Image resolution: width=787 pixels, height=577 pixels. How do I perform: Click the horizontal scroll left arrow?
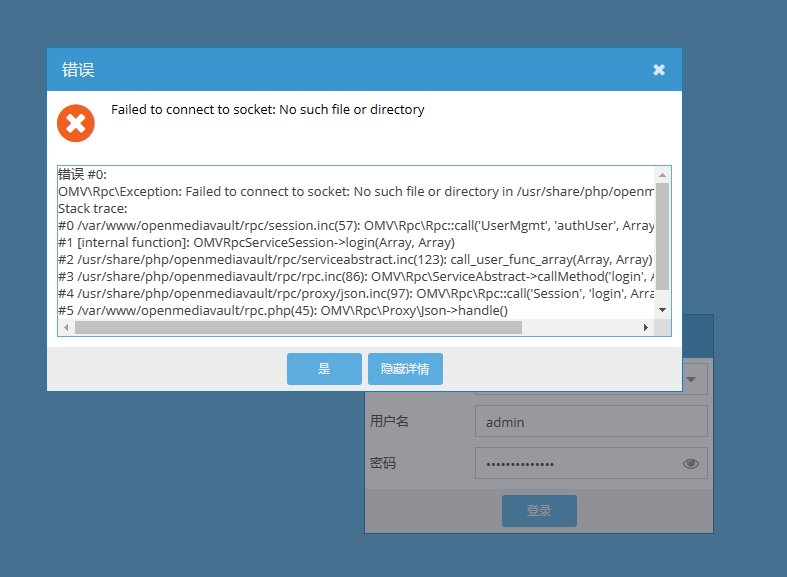tap(66, 328)
